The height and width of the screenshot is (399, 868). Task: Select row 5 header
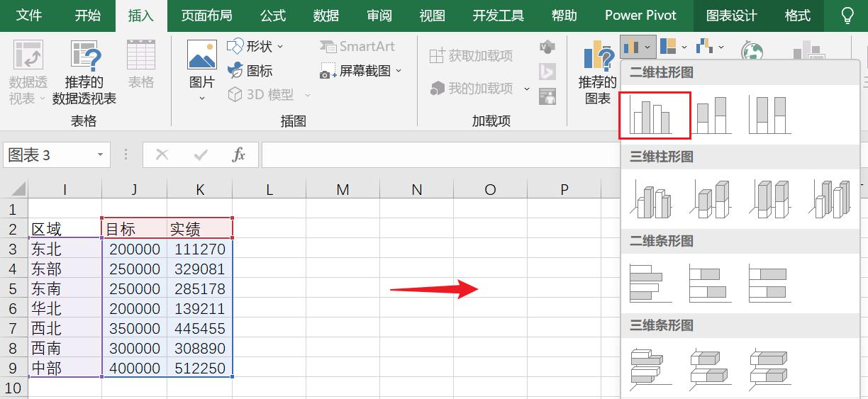[14, 288]
